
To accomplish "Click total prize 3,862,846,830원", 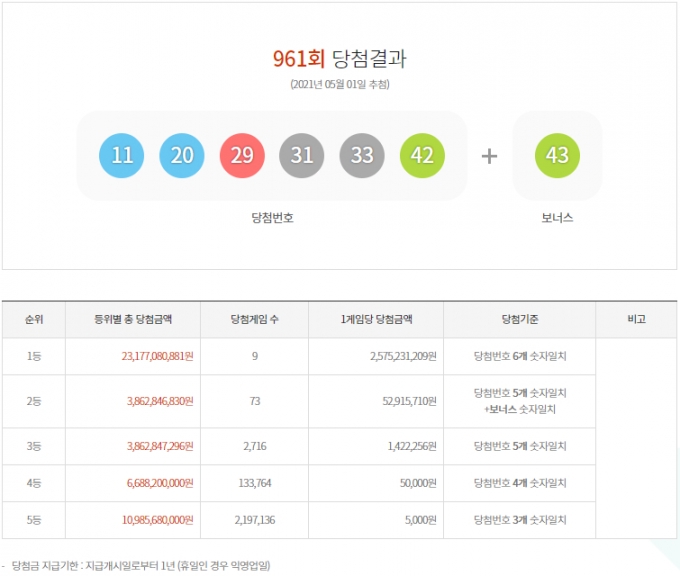I will (160, 401).
